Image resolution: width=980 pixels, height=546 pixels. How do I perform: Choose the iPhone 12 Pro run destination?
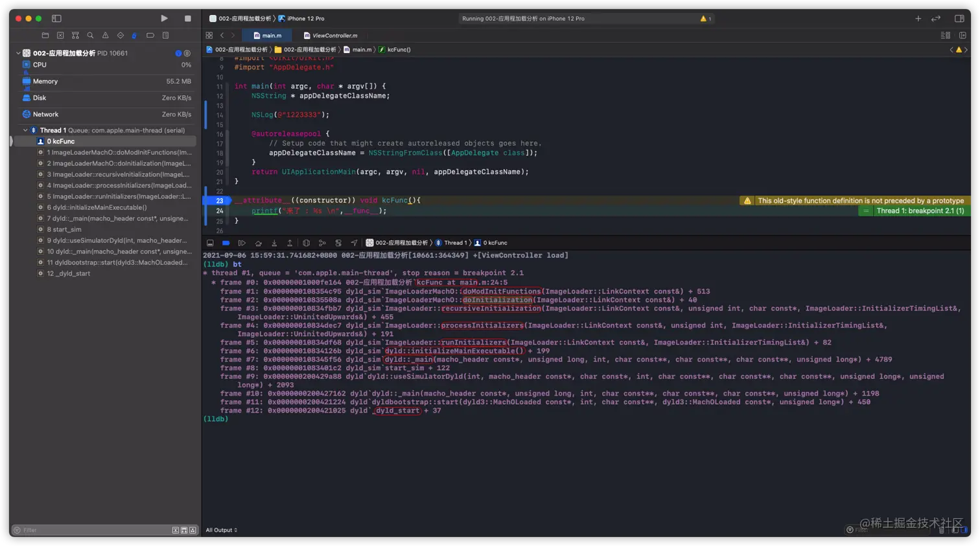[x=301, y=18]
